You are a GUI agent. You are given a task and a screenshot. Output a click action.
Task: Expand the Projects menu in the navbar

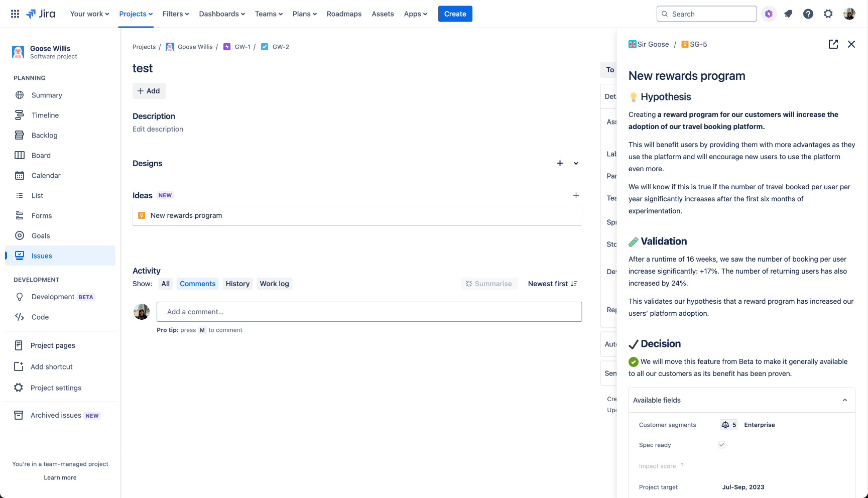pyautogui.click(x=135, y=14)
